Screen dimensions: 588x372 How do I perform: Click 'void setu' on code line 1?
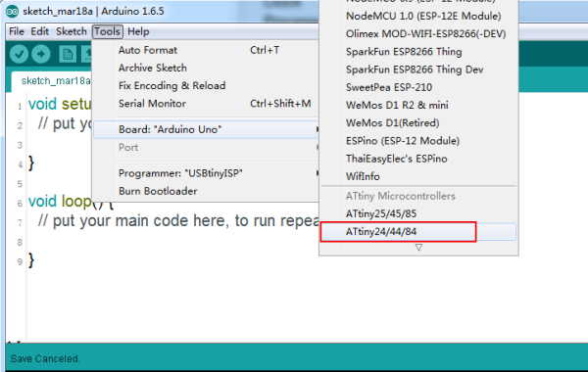60,104
